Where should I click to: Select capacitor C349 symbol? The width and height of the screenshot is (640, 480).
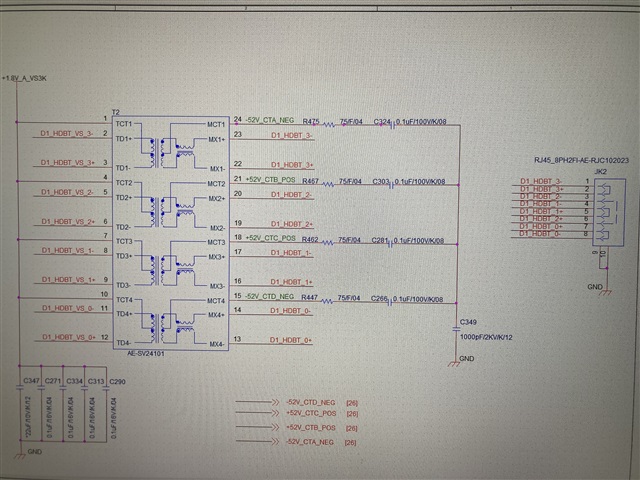(x=456, y=329)
